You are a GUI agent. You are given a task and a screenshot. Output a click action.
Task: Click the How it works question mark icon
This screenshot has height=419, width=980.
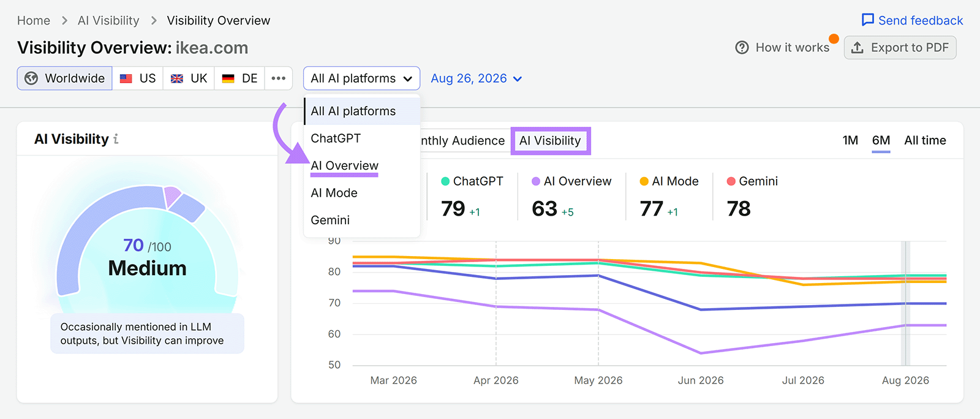(742, 48)
